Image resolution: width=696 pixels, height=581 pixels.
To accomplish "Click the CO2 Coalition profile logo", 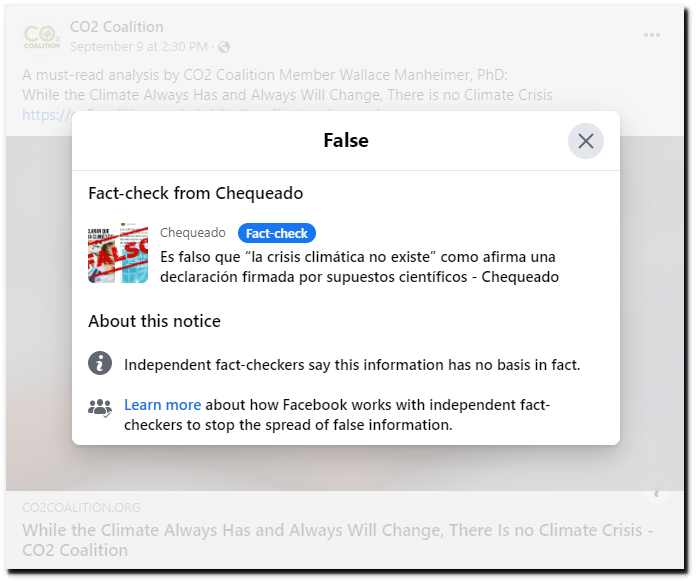I will tap(42, 37).
